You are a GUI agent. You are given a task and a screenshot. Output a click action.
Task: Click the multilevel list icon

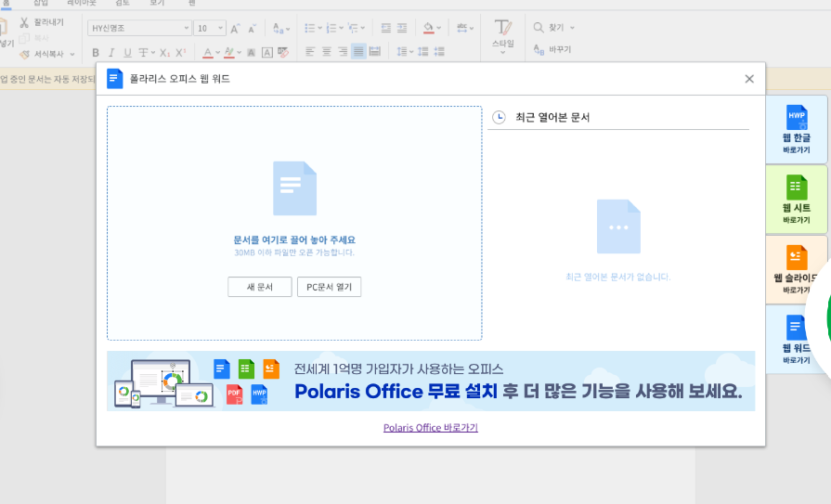click(x=353, y=28)
